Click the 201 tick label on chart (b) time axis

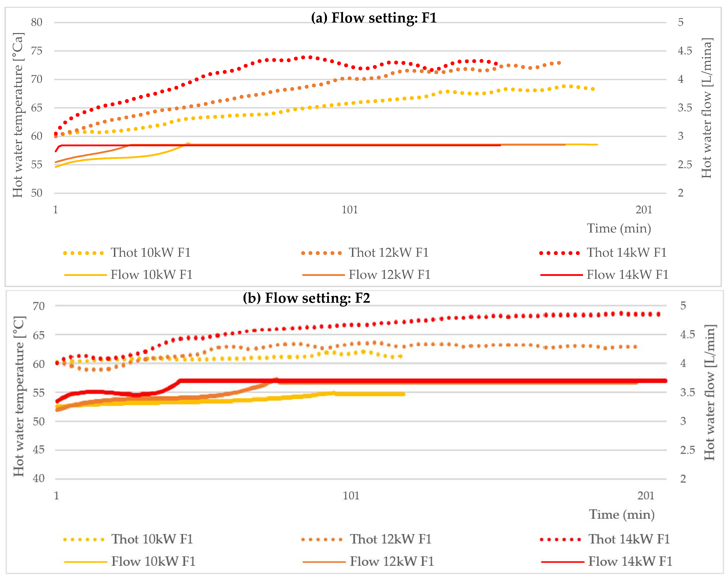(646, 496)
